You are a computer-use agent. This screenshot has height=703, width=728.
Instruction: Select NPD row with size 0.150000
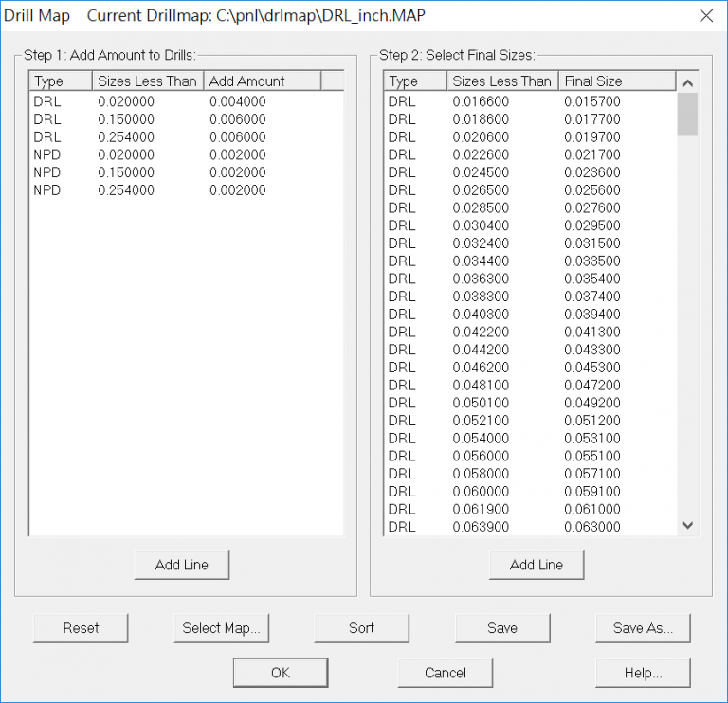pyautogui.click(x=187, y=172)
